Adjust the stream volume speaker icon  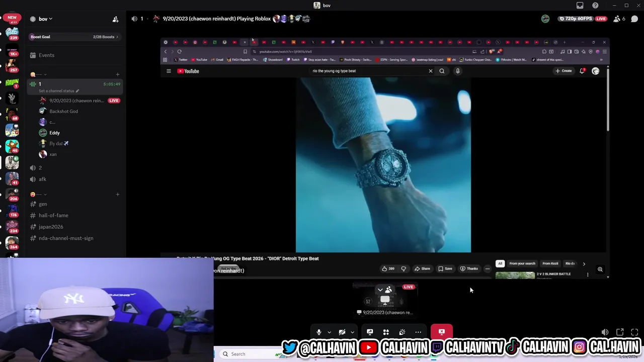(x=605, y=332)
